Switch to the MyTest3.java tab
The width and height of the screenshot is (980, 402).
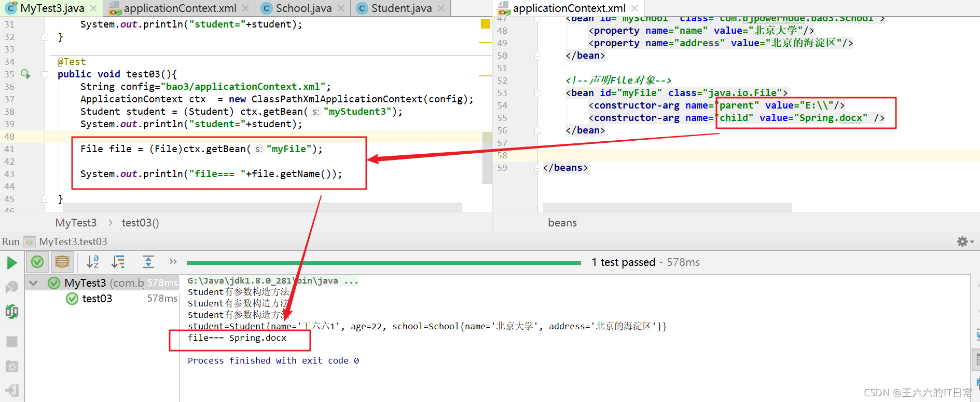[52, 8]
